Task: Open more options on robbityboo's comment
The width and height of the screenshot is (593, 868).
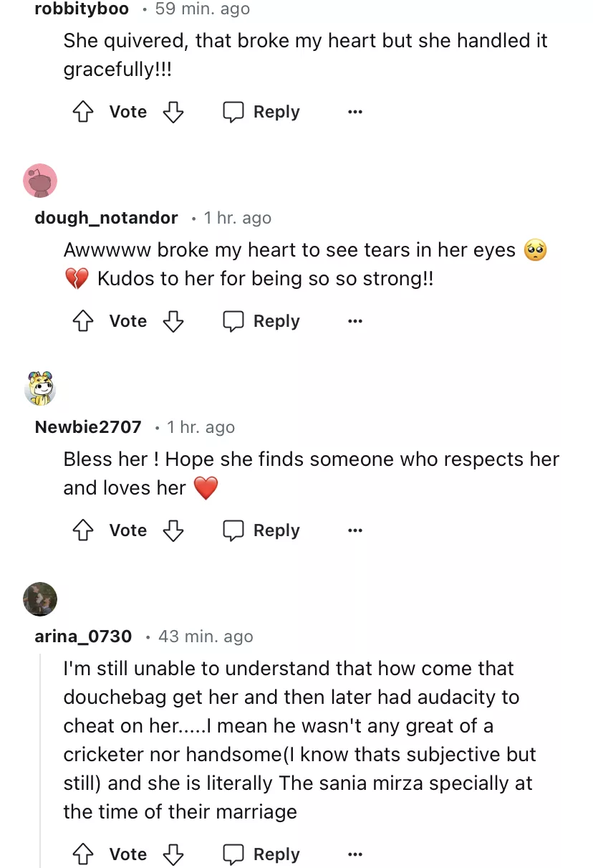Action: (x=355, y=112)
